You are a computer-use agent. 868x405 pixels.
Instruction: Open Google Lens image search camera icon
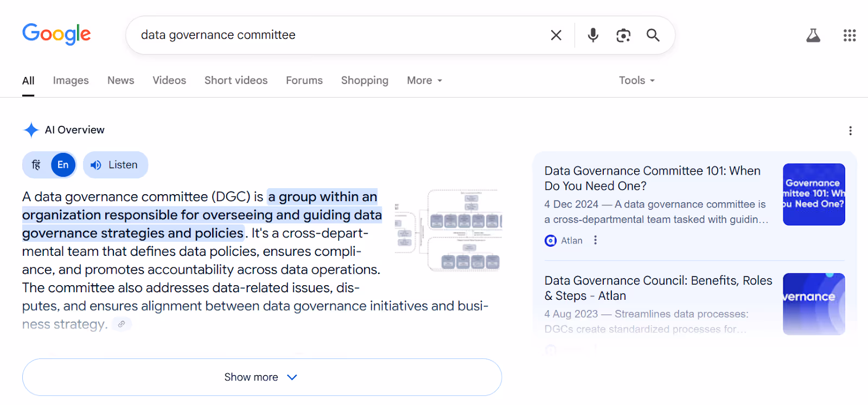tap(623, 35)
